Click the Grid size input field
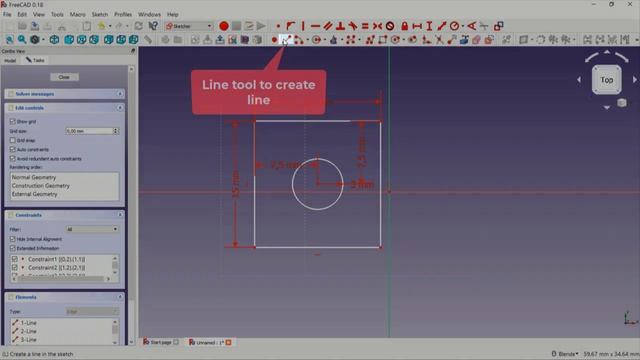Image resolution: width=640 pixels, height=360 pixels. point(89,131)
